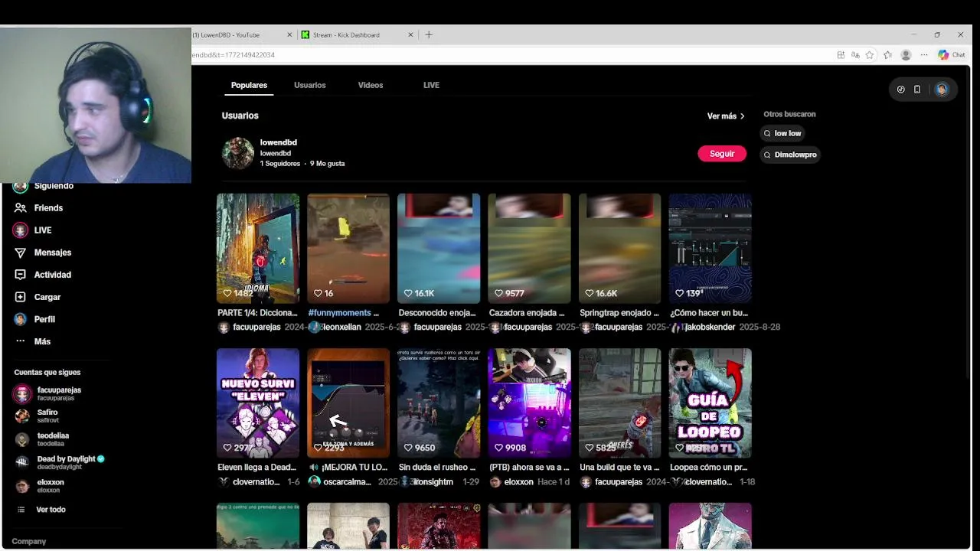
Task: Open the browser profile account icon
Action: 906,55
